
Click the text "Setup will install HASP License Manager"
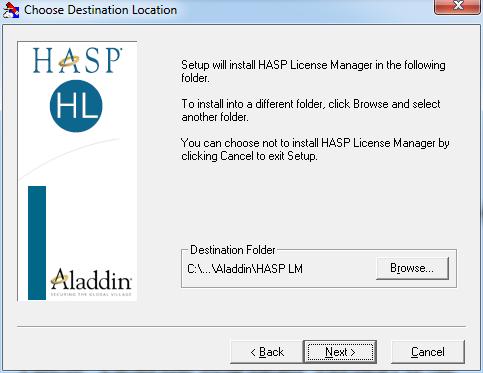click(x=277, y=65)
